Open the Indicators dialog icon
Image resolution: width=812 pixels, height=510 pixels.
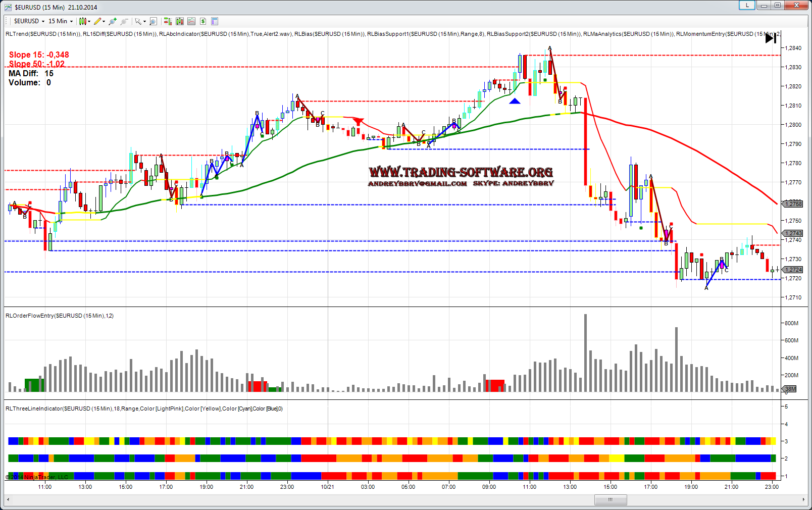click(x=191, y=21)
